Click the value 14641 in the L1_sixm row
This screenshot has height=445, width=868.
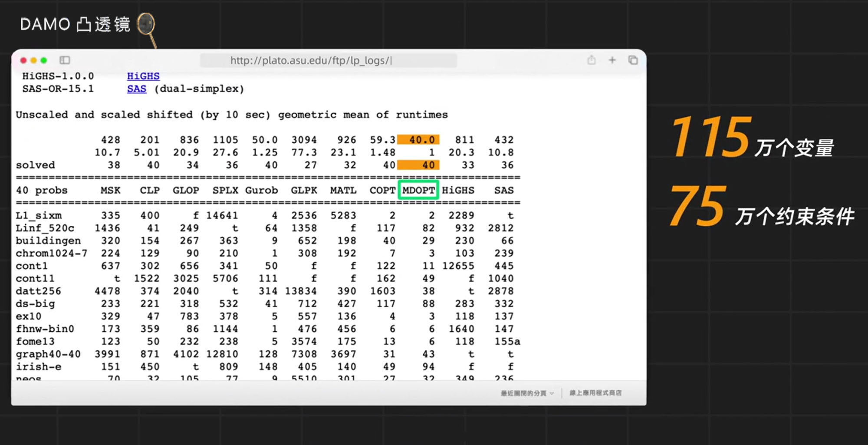pyautogui.click(x=222, y=215)
